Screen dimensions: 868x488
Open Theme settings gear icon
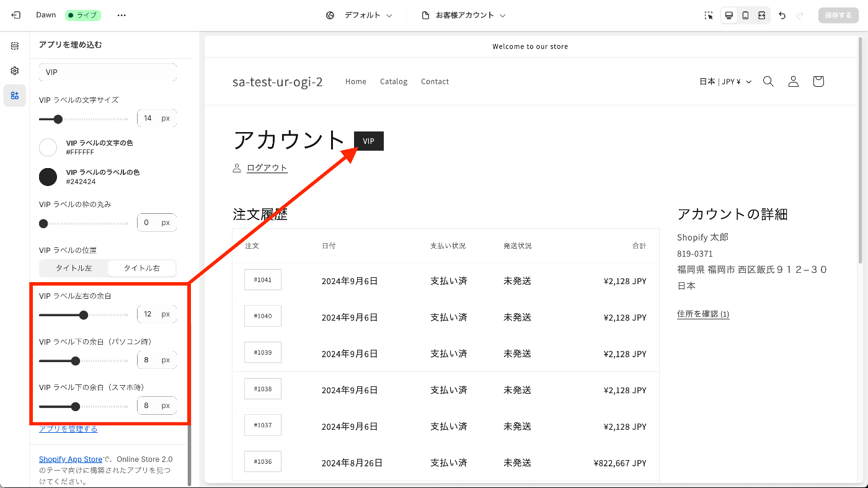[x=15, y=71]
